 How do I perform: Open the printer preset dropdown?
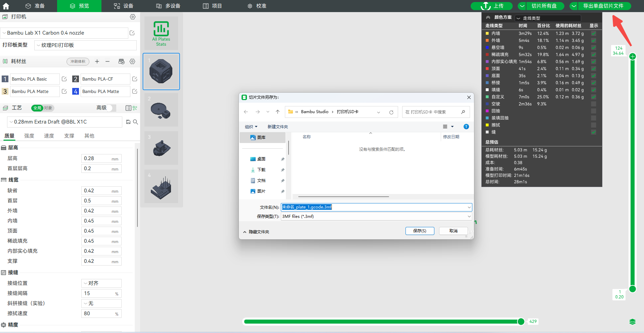[65, 33]
